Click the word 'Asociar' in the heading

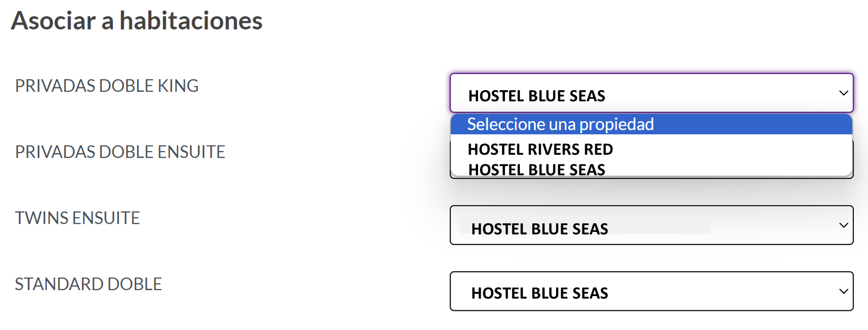pyautogui.click(x=53, y=21)
